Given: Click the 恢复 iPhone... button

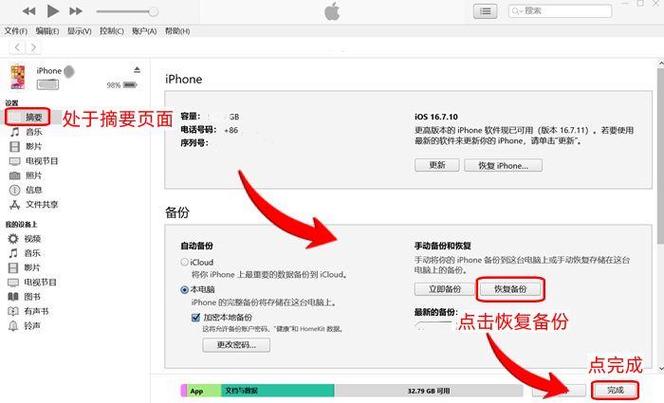Looking at the screenshot, I should (x=503, y=165).
